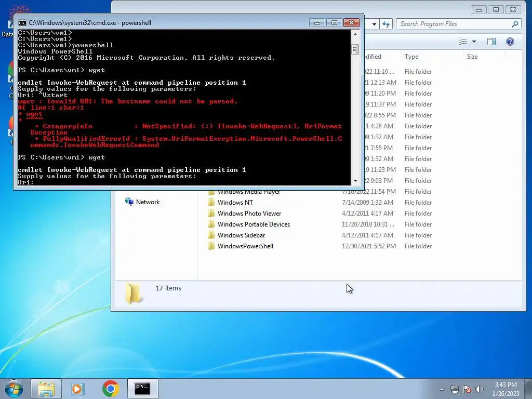Select the WindowsPowerShell folder
This screenshot has width=532, height=399.
245,246
